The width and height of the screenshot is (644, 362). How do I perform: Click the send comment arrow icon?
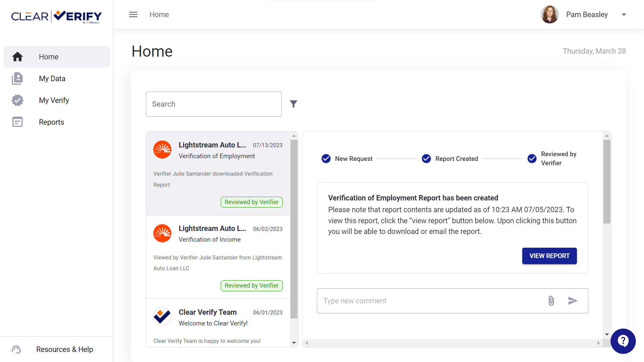573,301
